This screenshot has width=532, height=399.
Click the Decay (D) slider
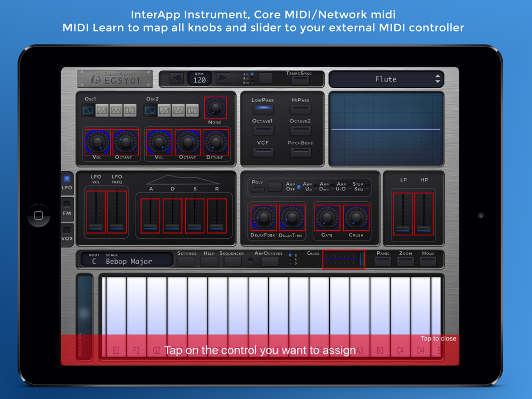click(x=172, y=216)
